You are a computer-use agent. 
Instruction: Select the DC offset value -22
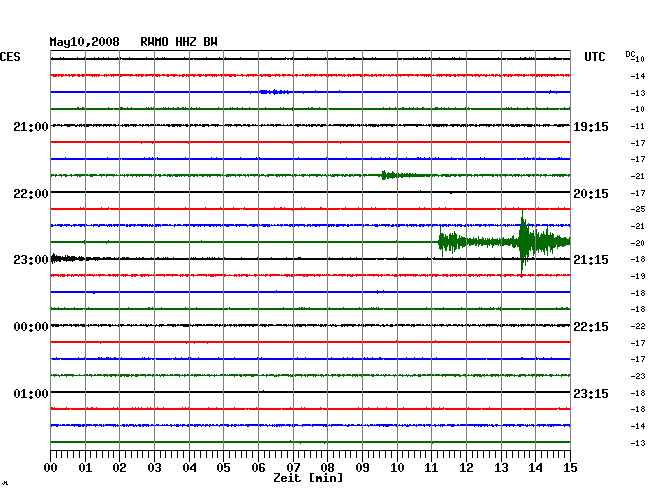pyautogui.click(x=638, y=327)
